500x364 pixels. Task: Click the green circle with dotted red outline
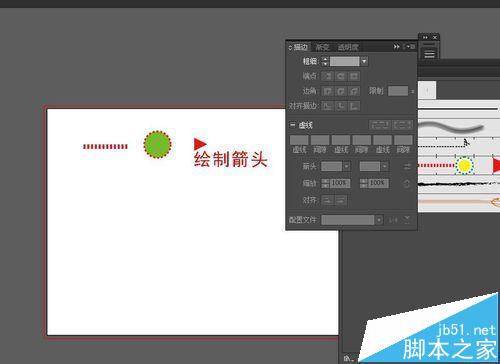[157, 144]
